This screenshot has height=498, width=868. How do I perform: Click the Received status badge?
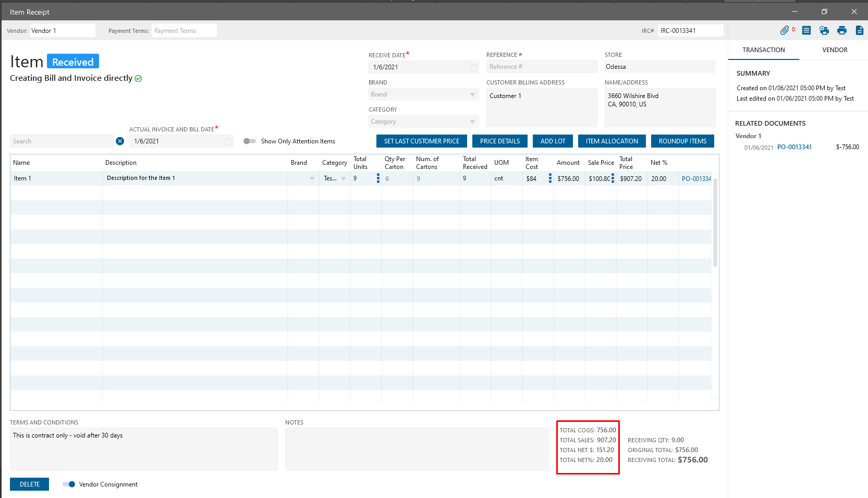pyautogui.click(x=73, y=62)
